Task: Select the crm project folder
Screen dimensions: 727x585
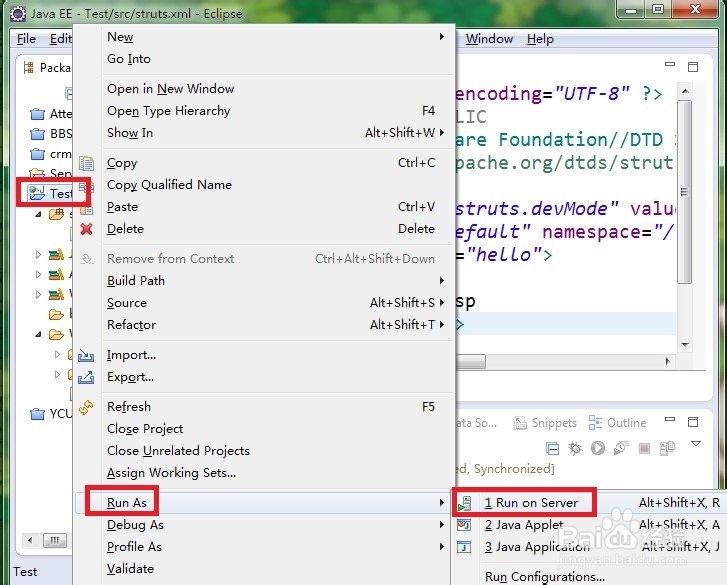Action: 50,154
